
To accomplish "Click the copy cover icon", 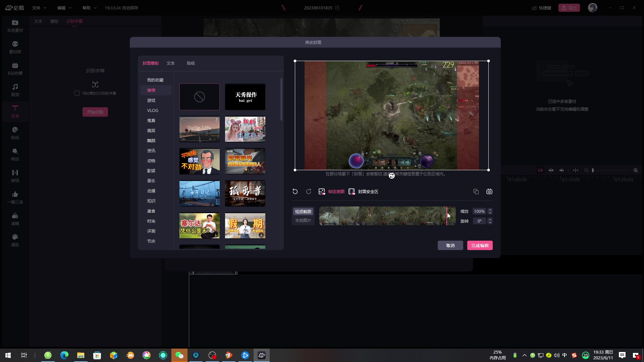I will (476, 191).
